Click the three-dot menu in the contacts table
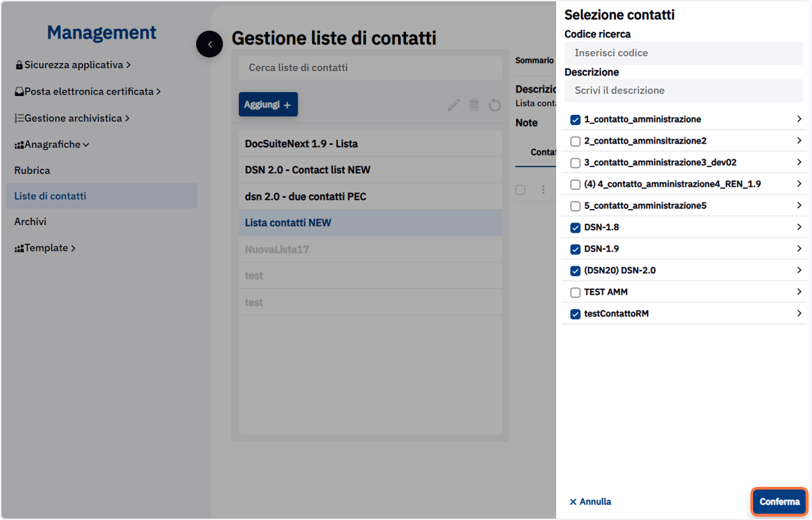This screenshot has width=812, height=520. coord(543,190)
